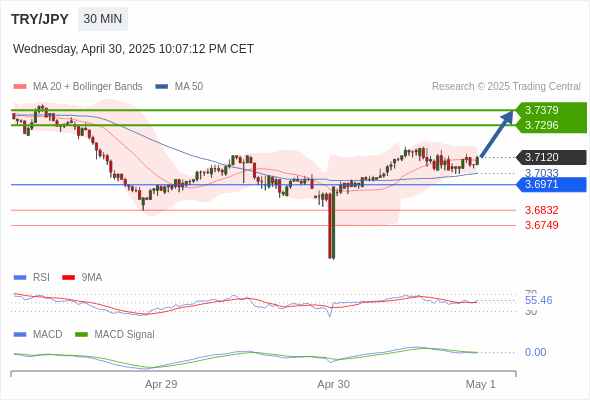Click the Apr 29 axis date marker
The image size is (590, 400).
click(161, 384)
